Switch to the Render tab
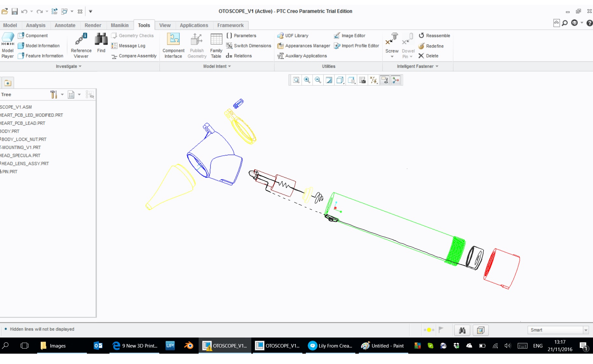This screenshot has width=593, height=364. coord(93,25)
